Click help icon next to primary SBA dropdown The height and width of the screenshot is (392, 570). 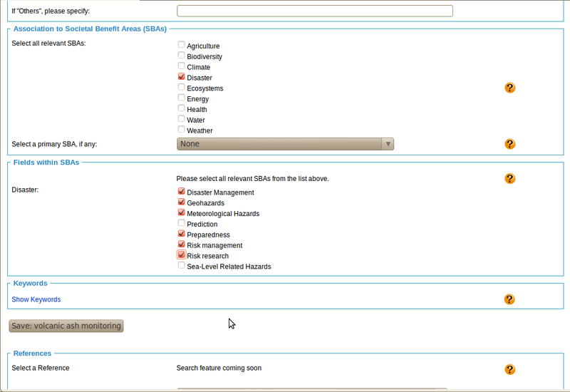tap(509, 144)
